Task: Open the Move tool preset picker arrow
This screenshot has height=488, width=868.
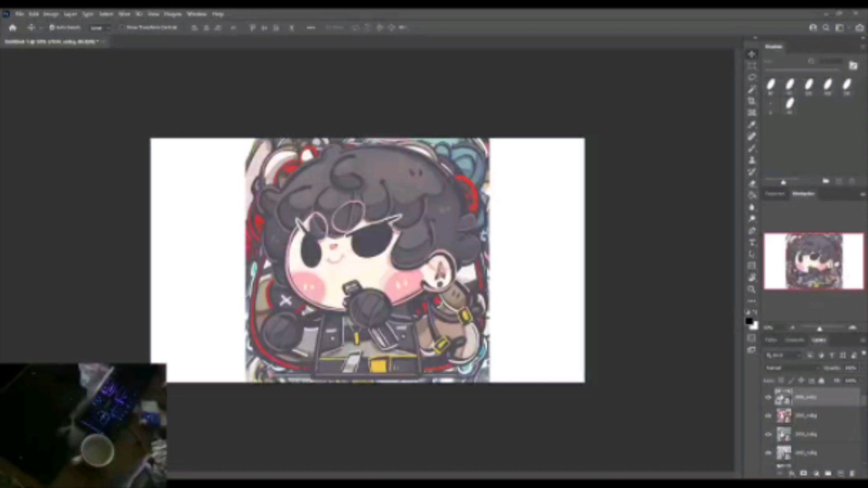Action: coord(41,28)
